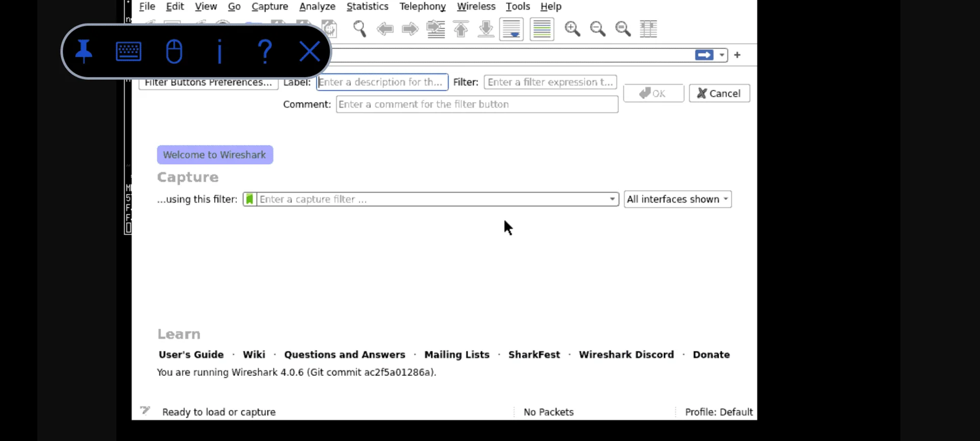Click the Ready to load or capture status
Image resolution: width=980 pixels, height=441 pixels.
[219, 412]
